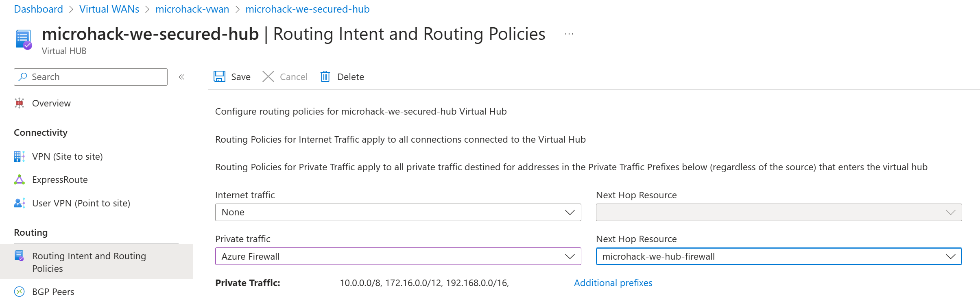
Task: Go to microhack-we-secured-hub breadcrumb
Action: coord(308,9)
